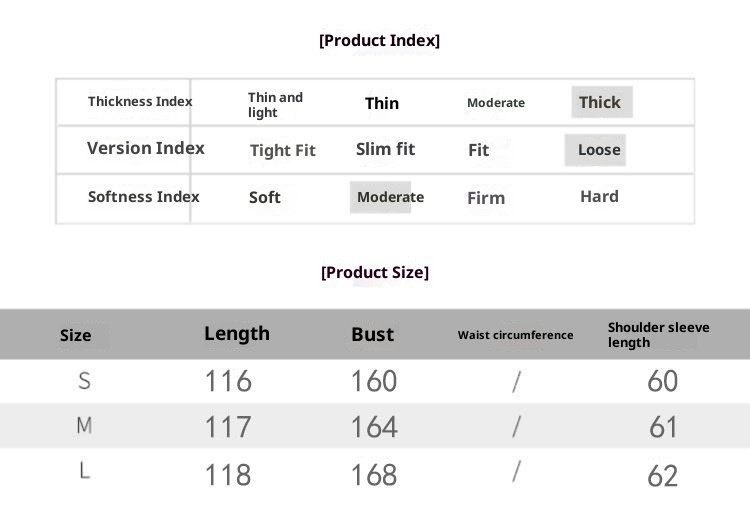Click the Length column header
This screenshot has height=516, width=750.
pyautogui.click(x=237, y=334)
